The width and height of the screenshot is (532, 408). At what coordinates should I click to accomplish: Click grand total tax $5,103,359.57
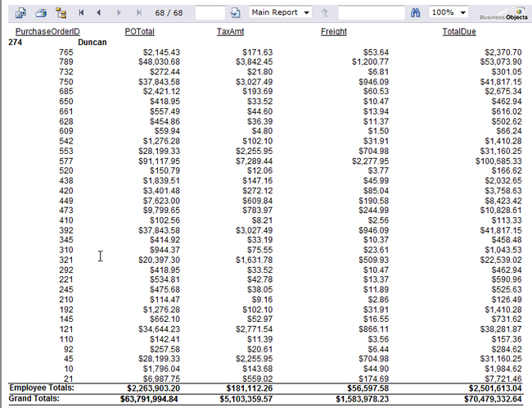[246, 399]
